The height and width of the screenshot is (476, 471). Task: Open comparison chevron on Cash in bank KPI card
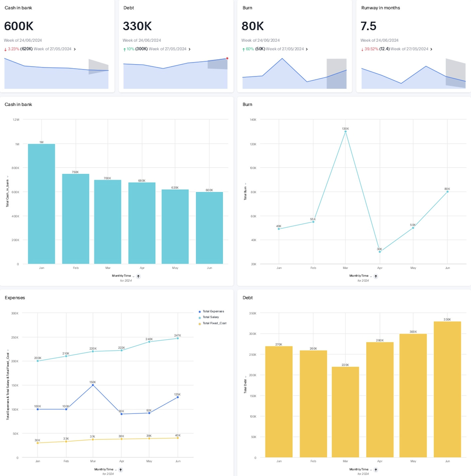point(75,49)
